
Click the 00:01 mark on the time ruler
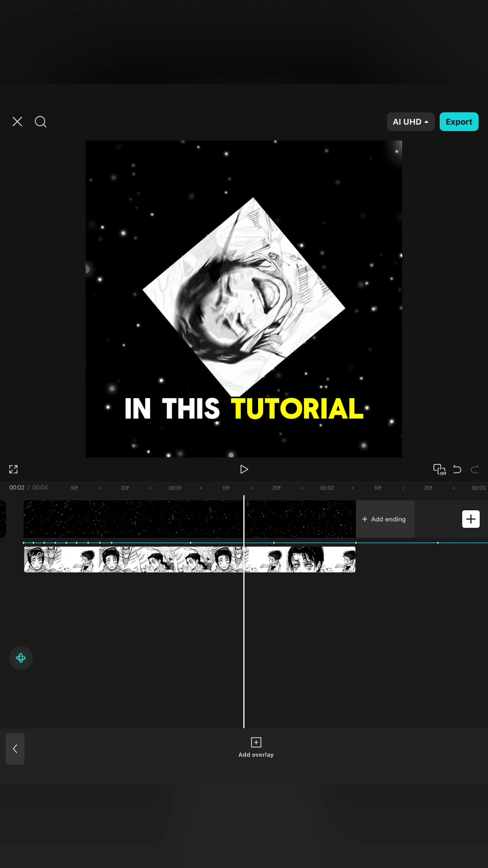point(175,488)
